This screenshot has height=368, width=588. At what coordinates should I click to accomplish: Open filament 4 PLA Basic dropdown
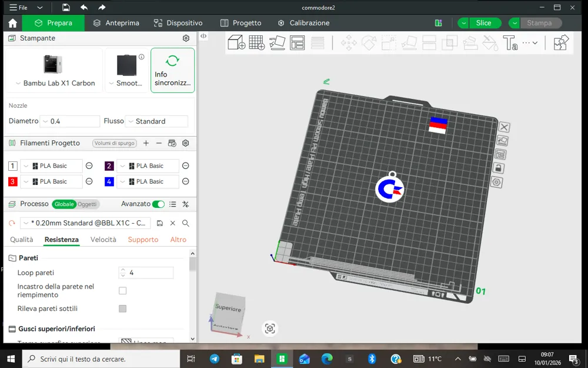tap(148, 182)
